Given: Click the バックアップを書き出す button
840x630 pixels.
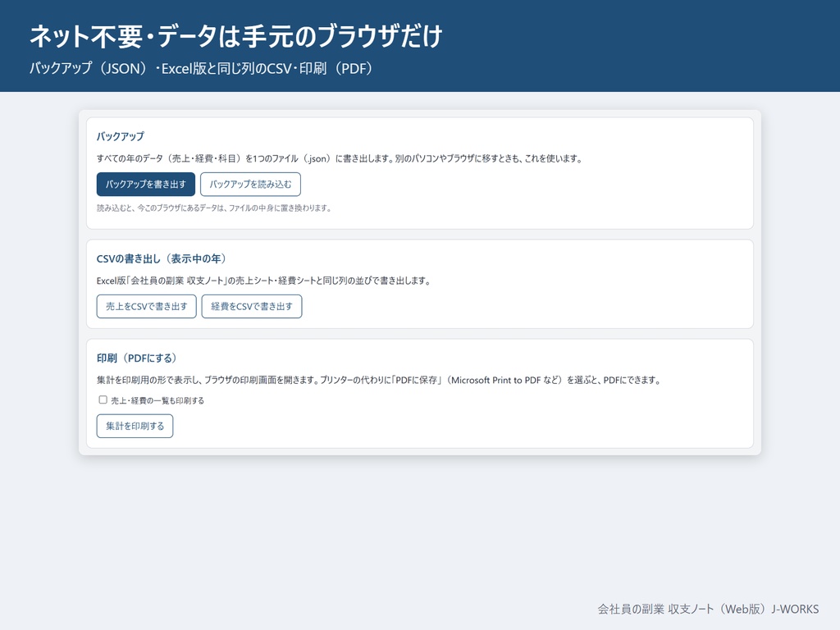Looking at the screenshot, I should 146,185.
